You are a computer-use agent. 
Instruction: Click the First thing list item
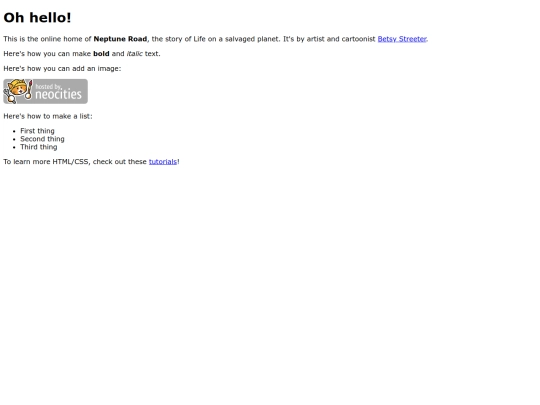pos(37,131)
